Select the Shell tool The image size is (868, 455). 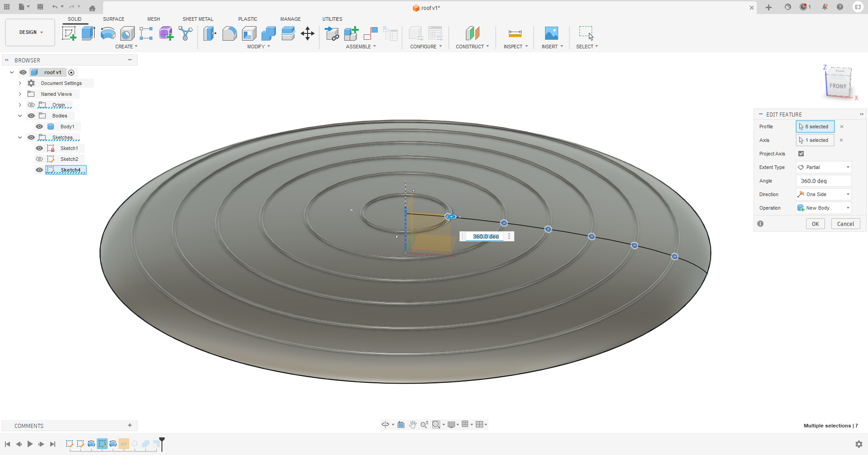point(249,33)
